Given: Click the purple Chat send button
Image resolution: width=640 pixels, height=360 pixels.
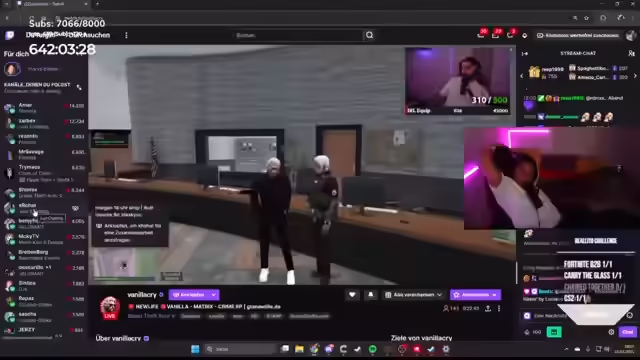Looking at the screenshot, I should pyautogui.click(x=627, y=332).
